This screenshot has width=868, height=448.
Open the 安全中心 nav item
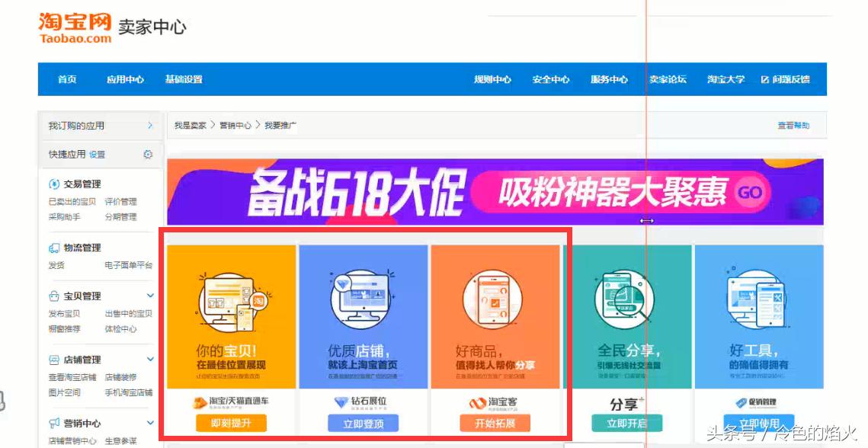pos(551,79)
